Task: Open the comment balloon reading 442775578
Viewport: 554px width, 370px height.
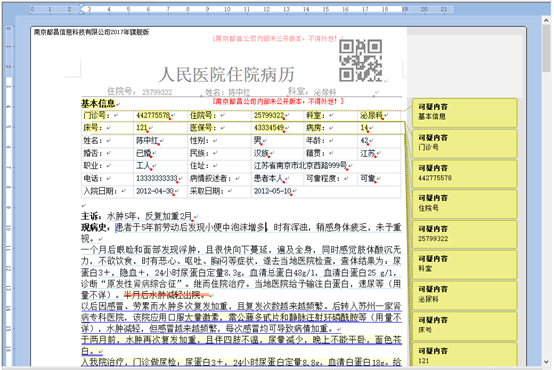Action: (x=464, y=174)
